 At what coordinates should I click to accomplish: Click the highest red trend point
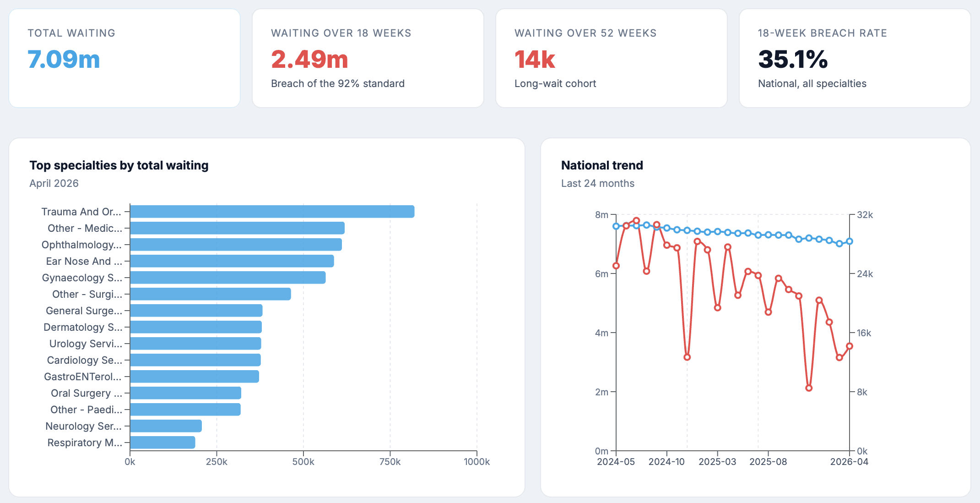[636, 221]
